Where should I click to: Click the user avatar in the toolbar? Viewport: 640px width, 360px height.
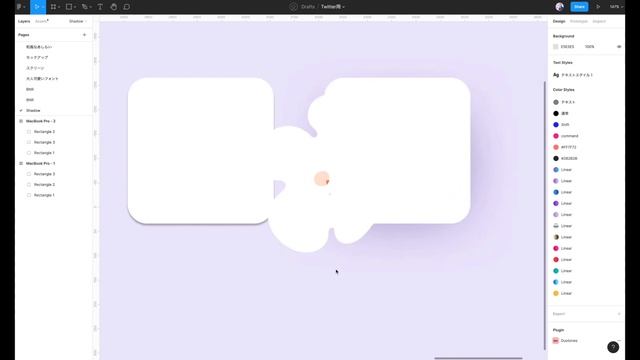560,7
